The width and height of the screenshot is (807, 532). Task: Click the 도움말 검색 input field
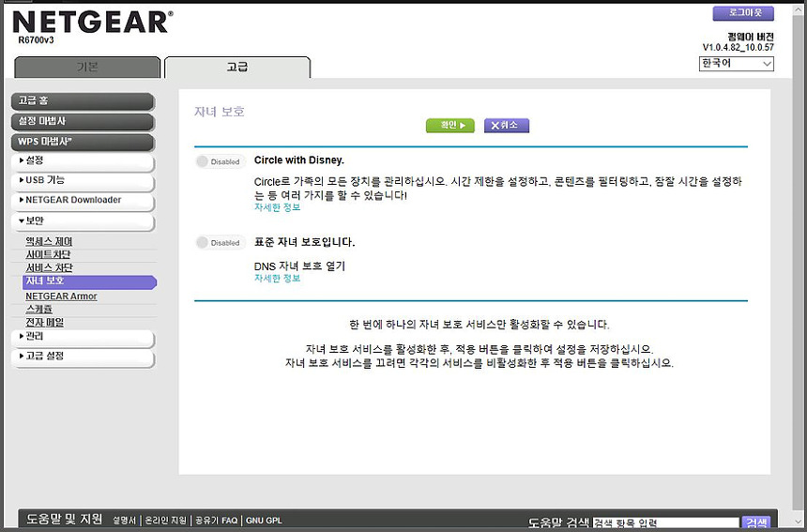coord(666,523)
